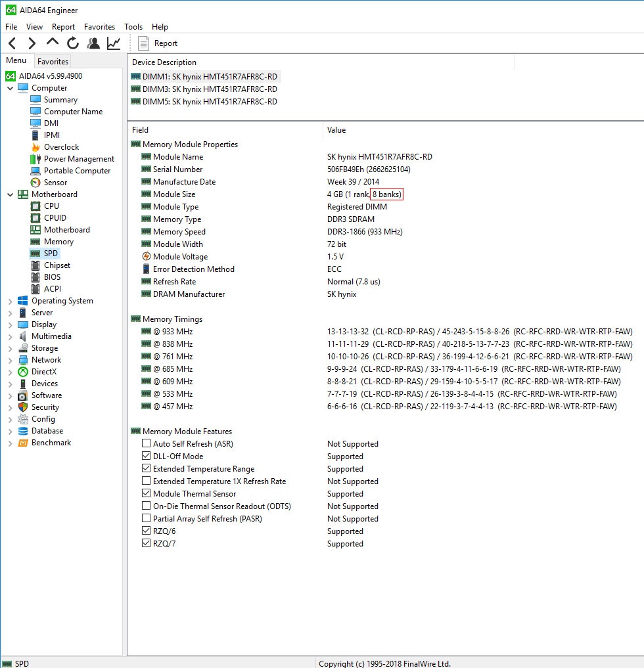
Task: Select Benchmark icon in tree
Action: pyautogui.click(x=23, y=443)
